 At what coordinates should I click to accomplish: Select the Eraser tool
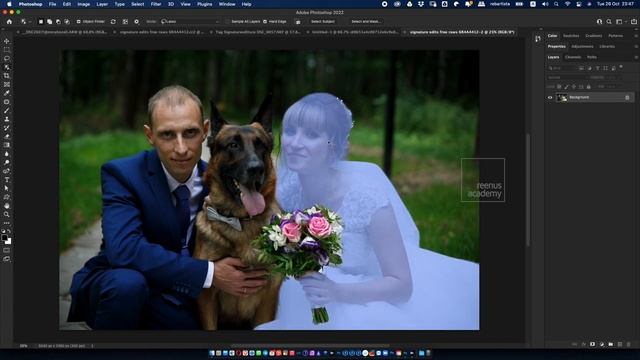(7, 136)
